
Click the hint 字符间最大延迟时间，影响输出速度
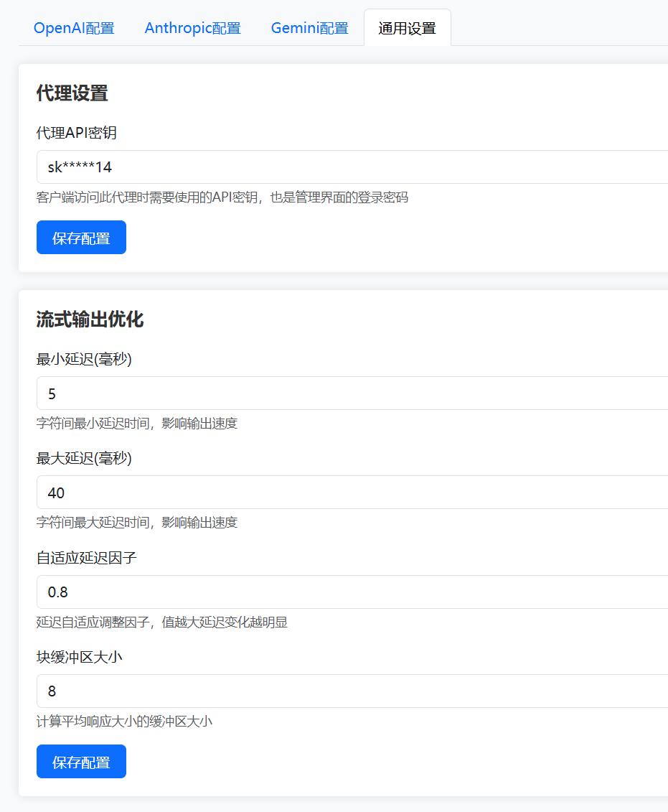pyautogui.click(x=137, y=522)
